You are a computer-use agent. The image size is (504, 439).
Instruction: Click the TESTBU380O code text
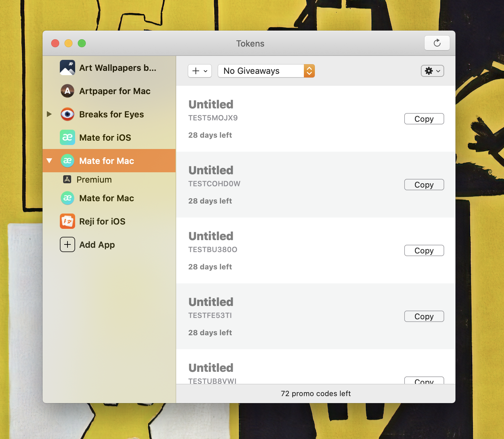(x=213, y=250)
